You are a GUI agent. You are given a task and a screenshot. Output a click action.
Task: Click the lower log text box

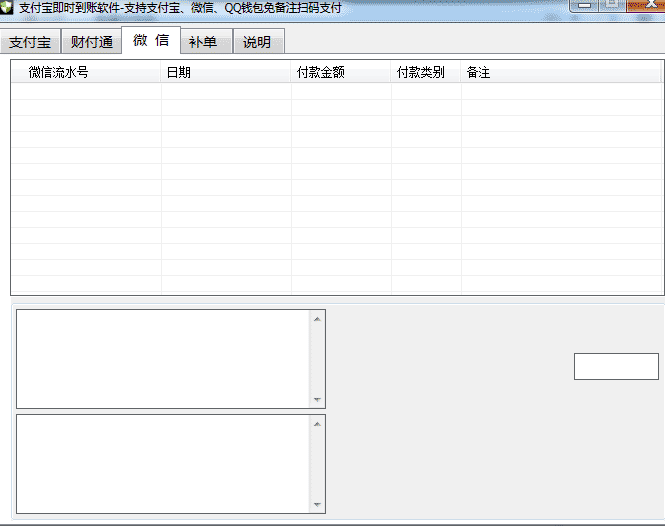[x=163, y=464]
